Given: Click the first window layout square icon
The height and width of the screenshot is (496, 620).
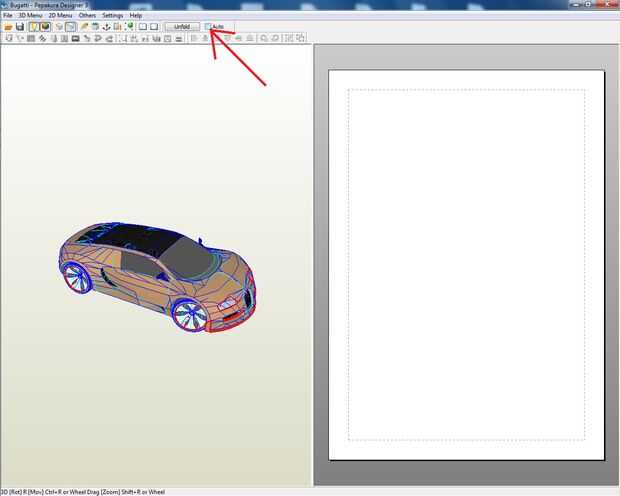Looking at the screenshot, I should (143, 27).
